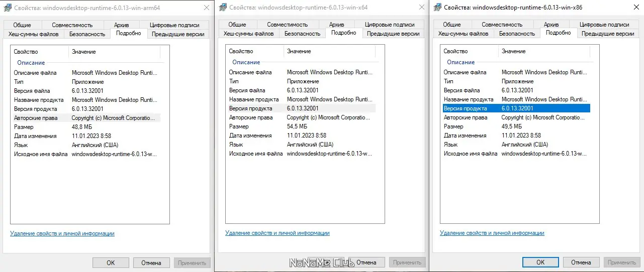Open Общие tab in x64 window
Screen dimensions: 644x272
(237, 24)
